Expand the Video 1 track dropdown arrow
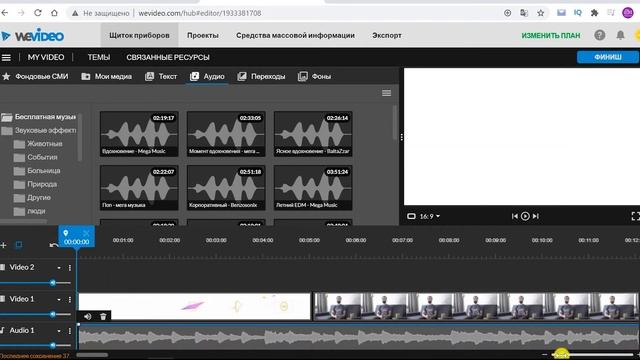Image resolution: width=640 pixels, height=360 pixels. point(59,300)
